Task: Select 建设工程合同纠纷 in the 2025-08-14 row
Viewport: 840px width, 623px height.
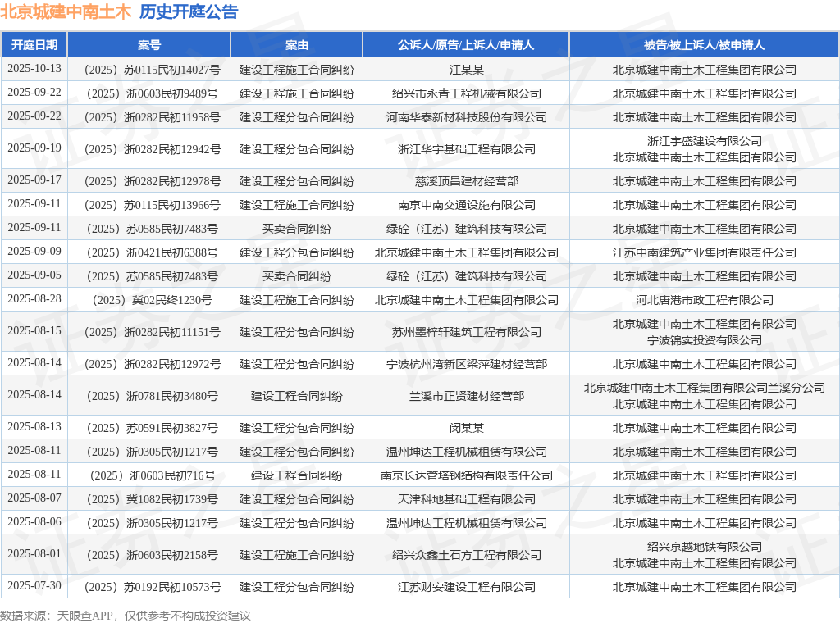Action: (296, 396)
